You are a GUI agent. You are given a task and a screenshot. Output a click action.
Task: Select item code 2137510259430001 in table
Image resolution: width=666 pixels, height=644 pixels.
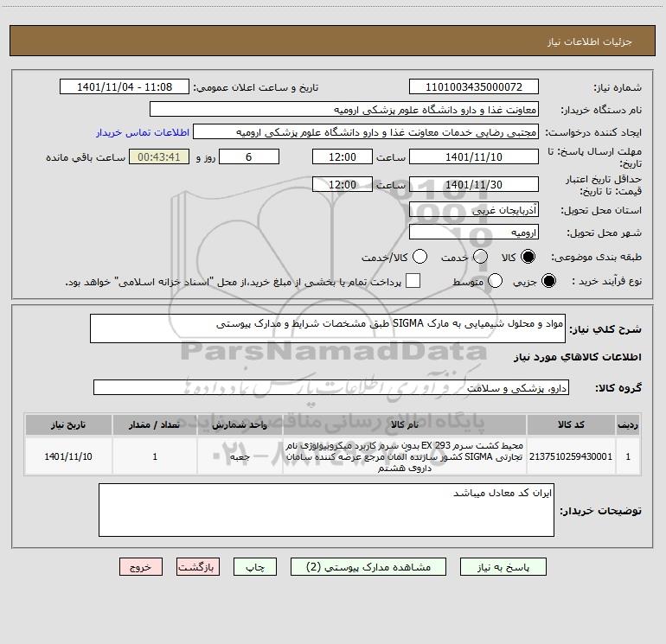coord(581,456)
